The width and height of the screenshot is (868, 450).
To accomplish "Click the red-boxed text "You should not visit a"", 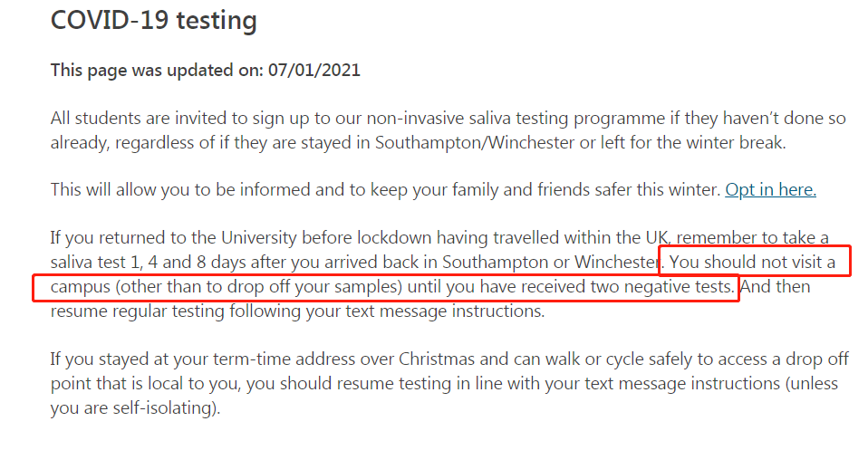I will pyautogui.click(x=757, y=263).
